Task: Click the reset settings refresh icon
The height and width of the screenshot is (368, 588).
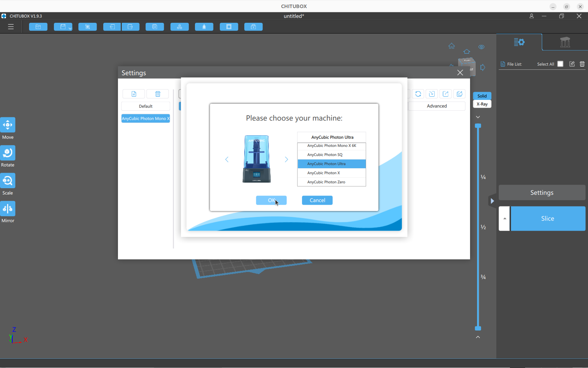Action: 418,94
